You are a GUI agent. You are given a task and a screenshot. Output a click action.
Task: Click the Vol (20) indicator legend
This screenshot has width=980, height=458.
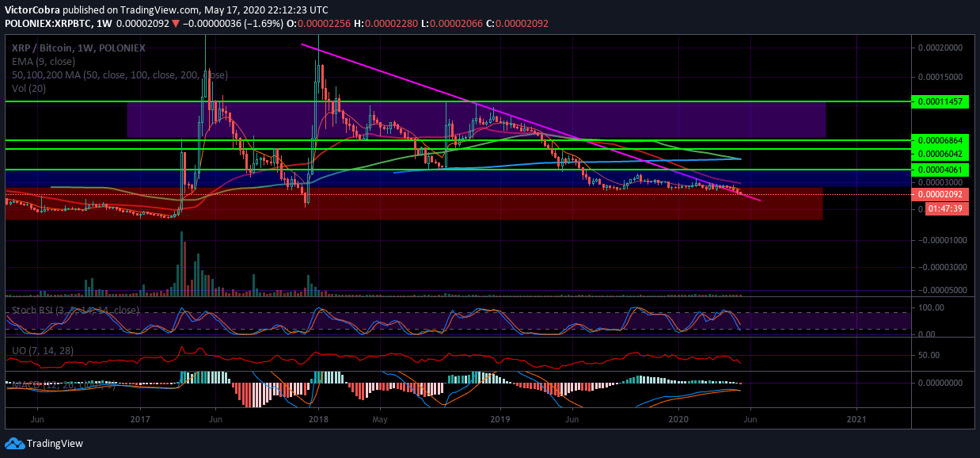click(x=29, y=88)
